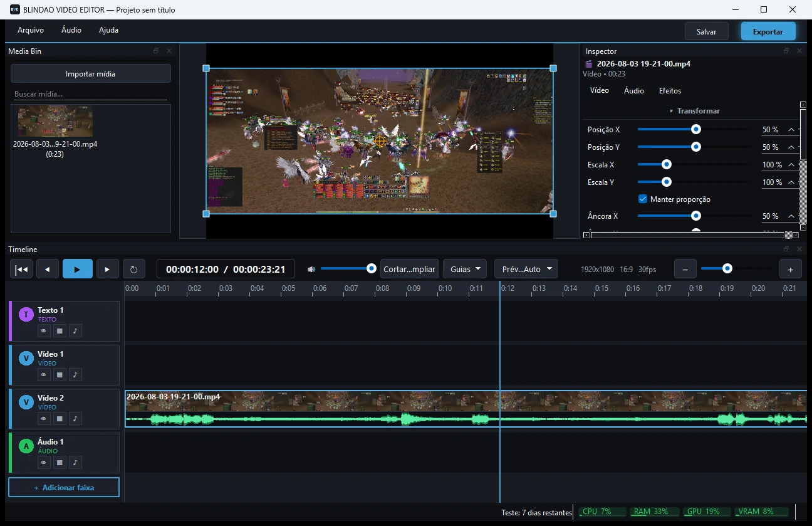
Task: Select the clip on Vídeo 2 track
Action: 466,409
